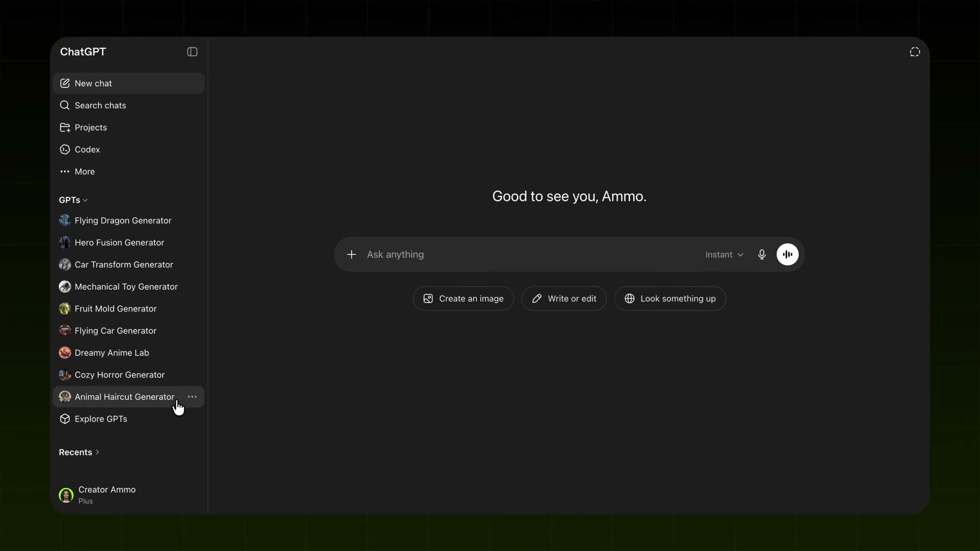Open Flying Car Generator GPT
The height and width of the screenshot is (551, 980).
[129, 331]
